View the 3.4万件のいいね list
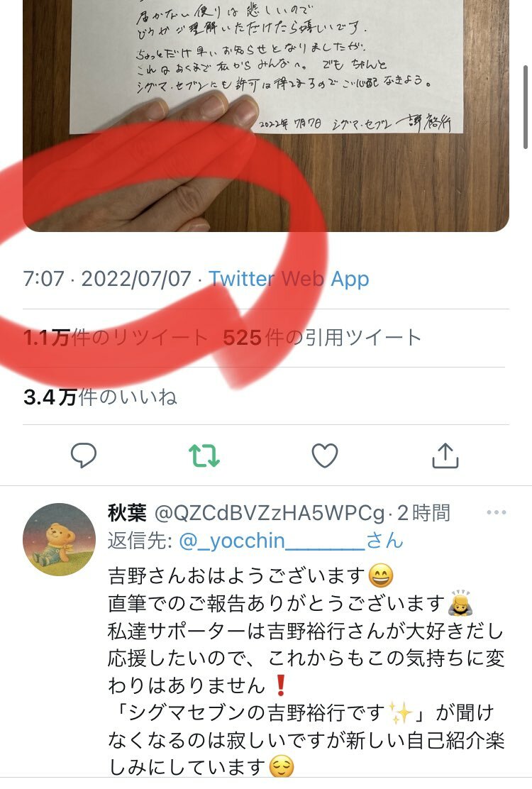 (100, 397)
